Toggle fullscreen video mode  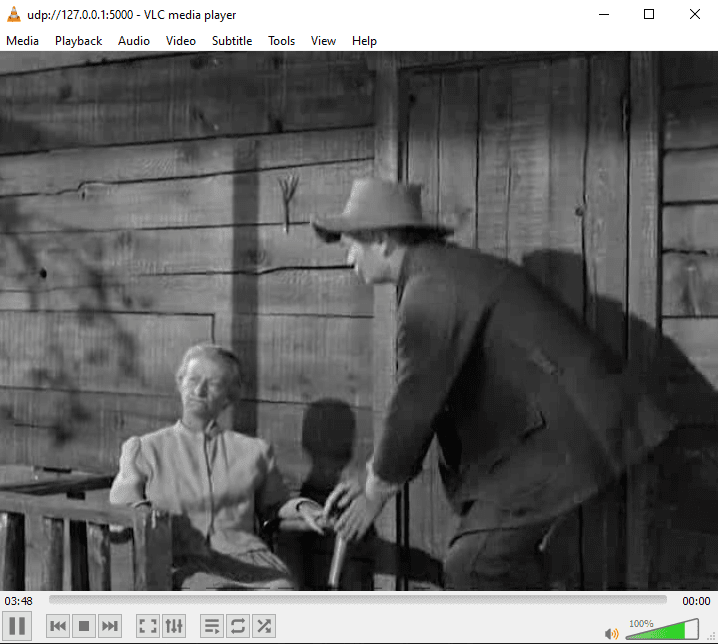tap(147, 626)
